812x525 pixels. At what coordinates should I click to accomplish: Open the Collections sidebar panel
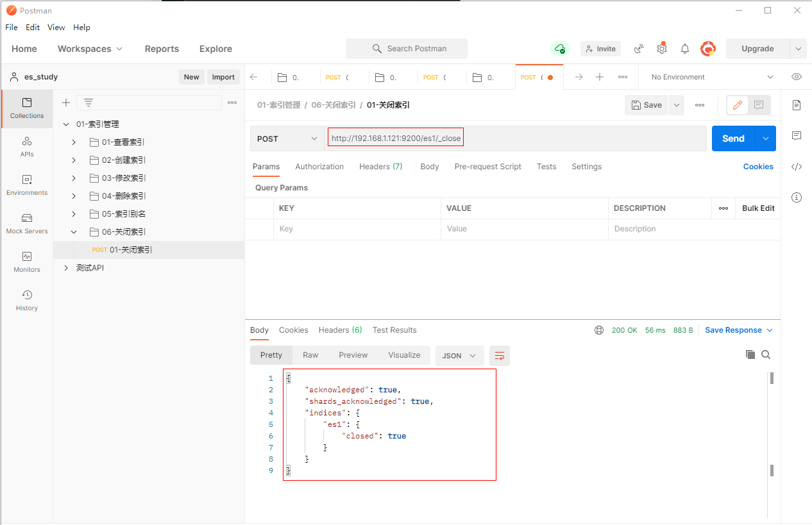pyautogui.click(x=27, y=108)
